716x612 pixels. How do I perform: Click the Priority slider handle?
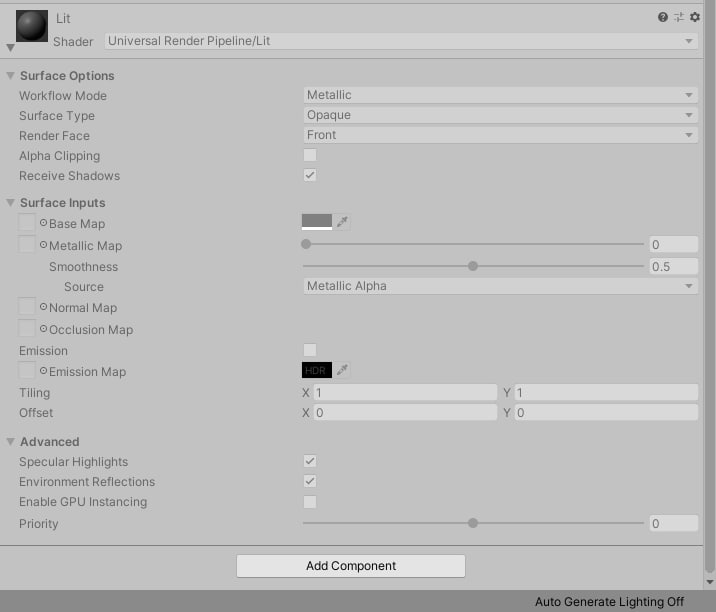click(x=473, y=523)
